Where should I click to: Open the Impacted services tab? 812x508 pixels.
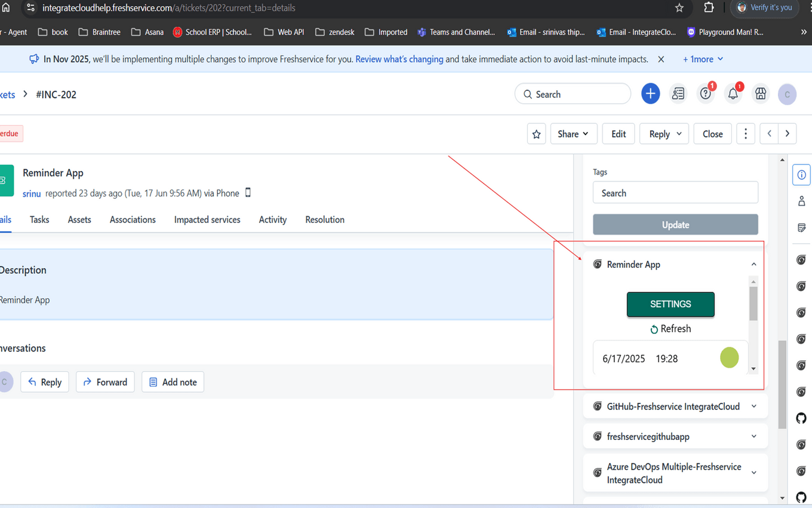click(x=207, y=219)
